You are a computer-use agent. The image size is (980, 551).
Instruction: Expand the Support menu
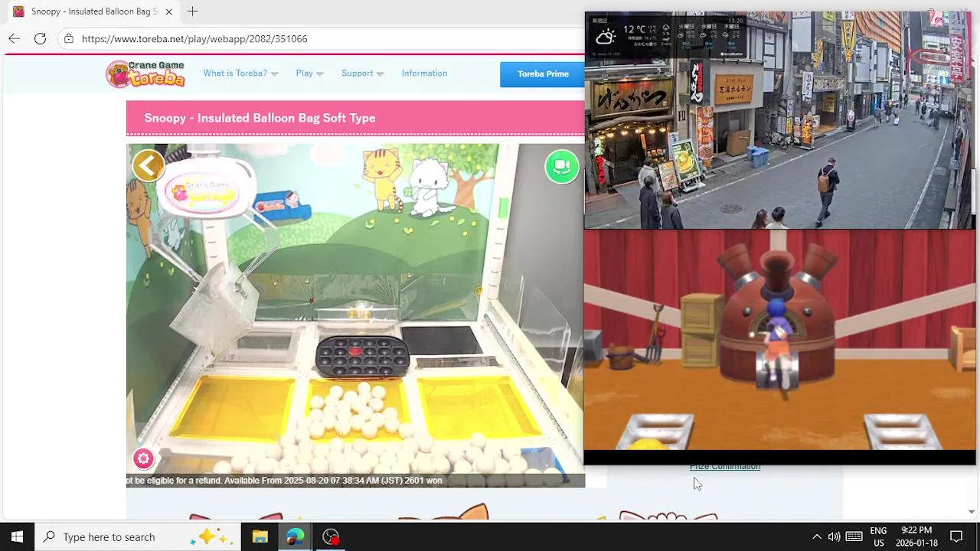coord(362,73)
